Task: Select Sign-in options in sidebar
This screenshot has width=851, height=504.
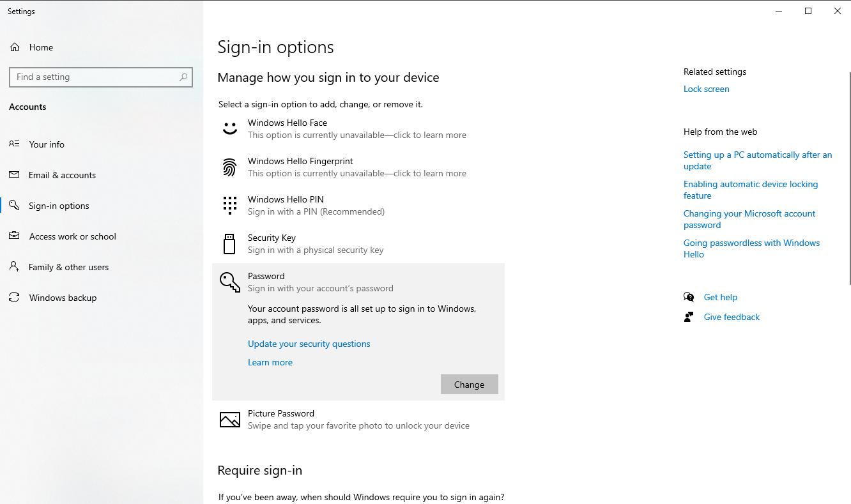Action: [102, 206]
